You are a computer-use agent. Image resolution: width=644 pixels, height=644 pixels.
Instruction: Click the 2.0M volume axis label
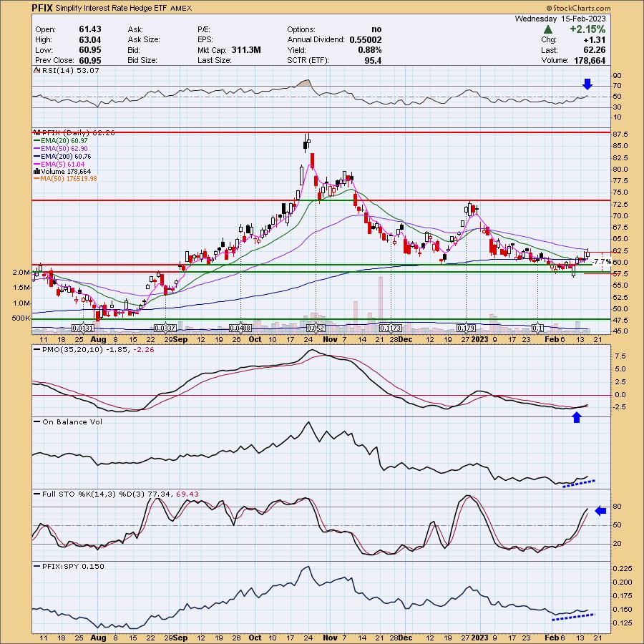(x=21, y=273)
